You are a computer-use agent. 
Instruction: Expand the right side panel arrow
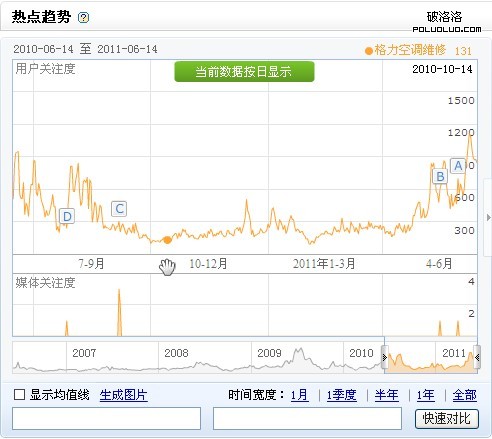[x=488, y=217]
